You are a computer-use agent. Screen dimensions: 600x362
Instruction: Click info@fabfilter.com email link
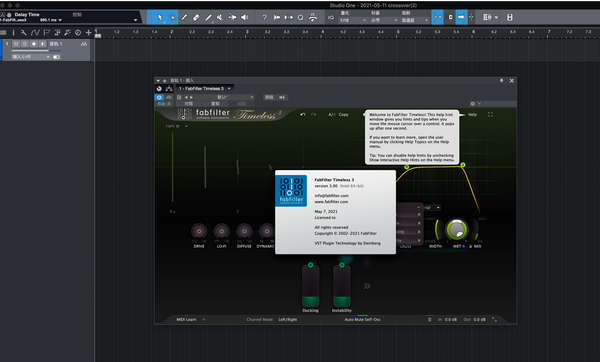click(x=331, y=196)
